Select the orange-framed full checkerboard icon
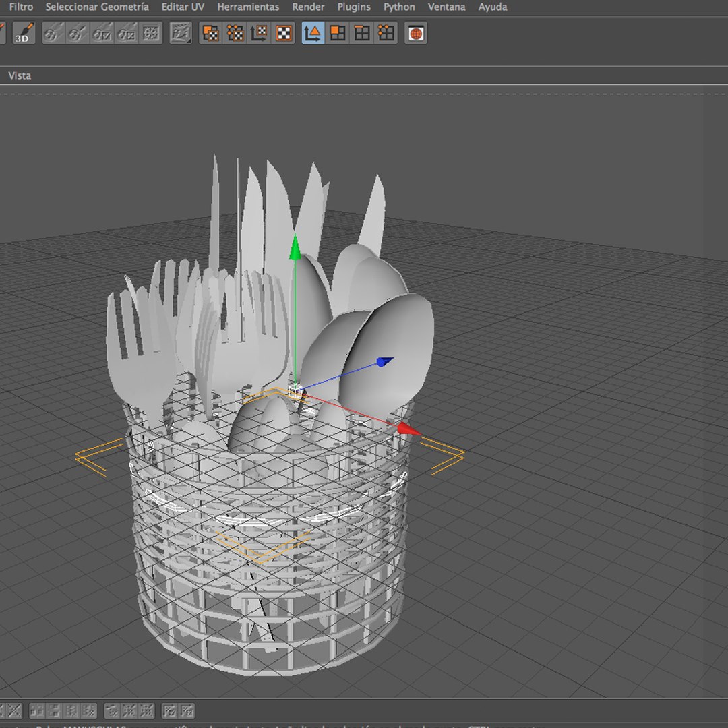 (x=283, y=33)
